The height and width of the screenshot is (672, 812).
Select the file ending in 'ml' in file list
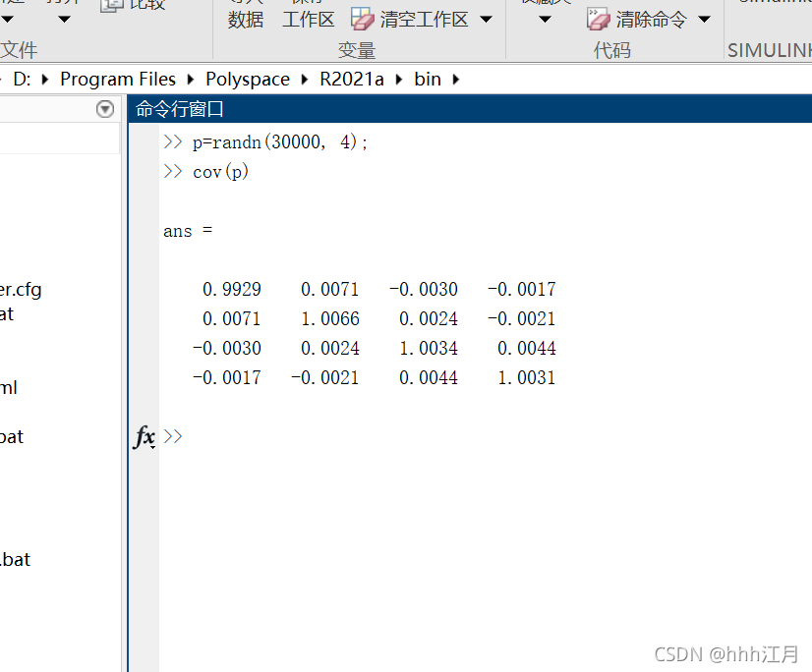pos(9,387)
